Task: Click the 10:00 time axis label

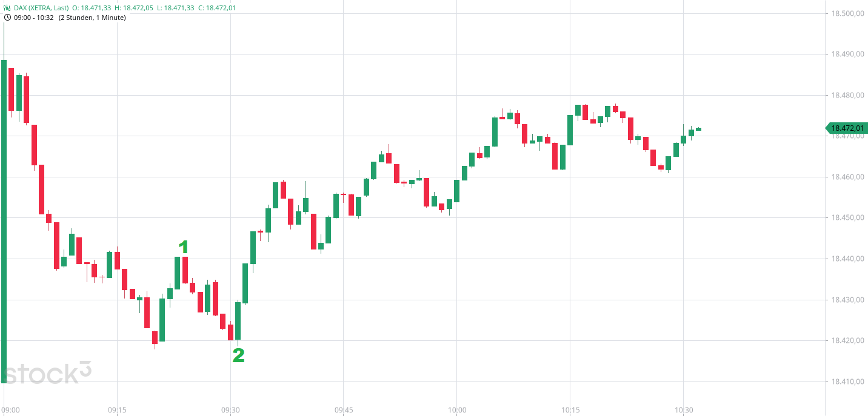Action: pos(457,411)
